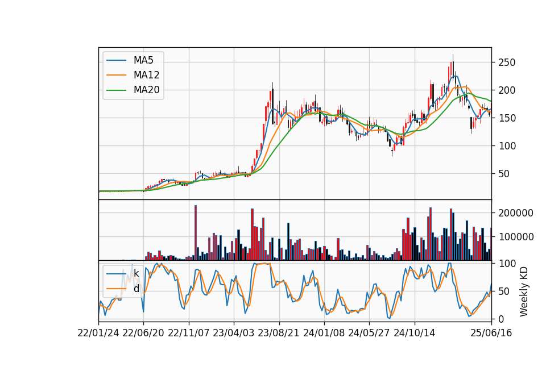546x392 pixels.
Task: Click the k legend label
Action: coord(136,273)
